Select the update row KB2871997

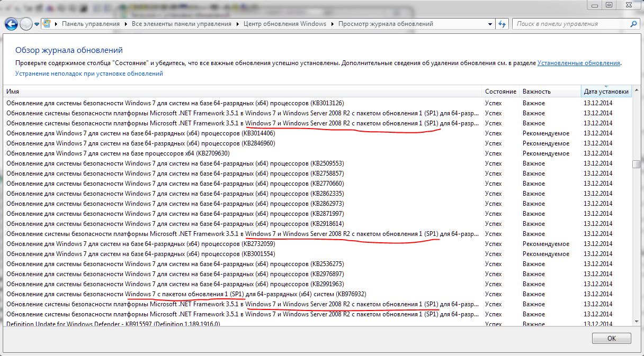[x=318, y=214]
